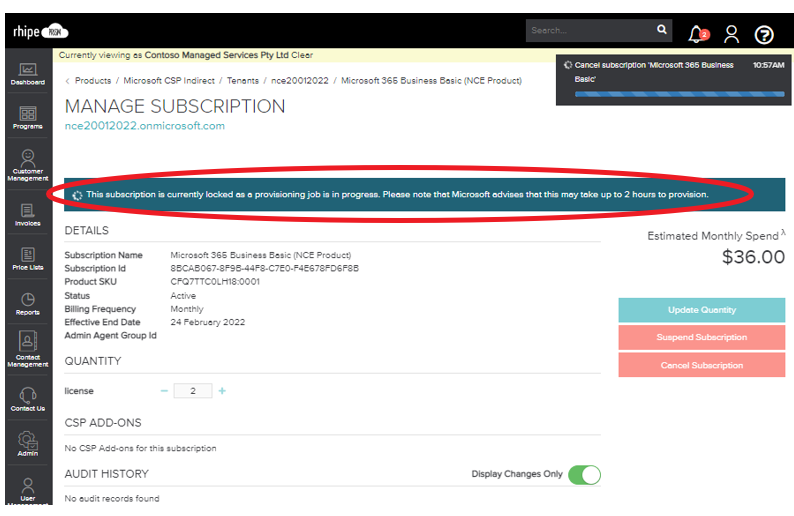The height and width of the screenshot is (516, 794).
Task: Click nce20012022.onmicrosoft.com tenant link
Action: pyautogui.click(x=145, y=126)
